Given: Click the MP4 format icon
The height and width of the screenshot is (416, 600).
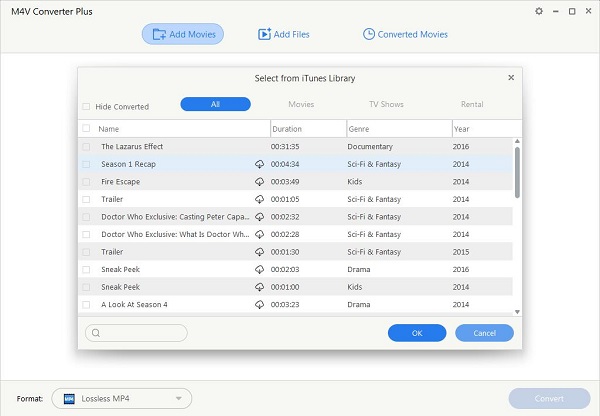Looking at the screenshot, I should (x=69, y=399).
